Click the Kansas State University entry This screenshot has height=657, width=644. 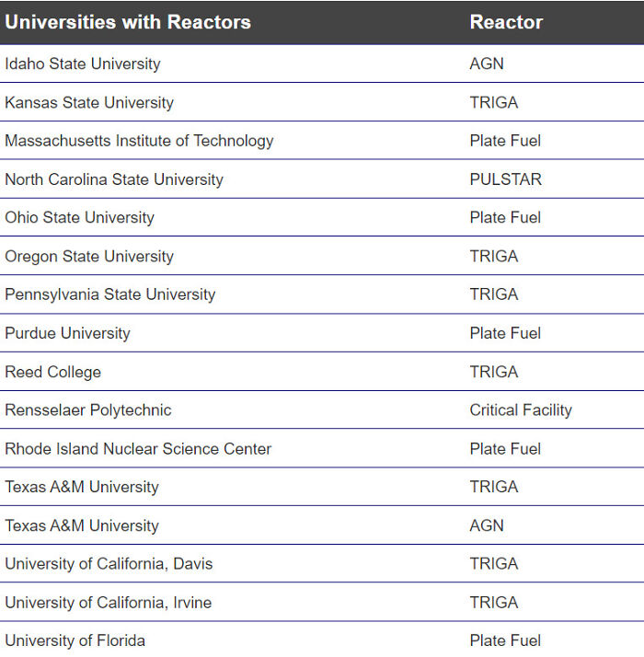click(x=89, y=102)
